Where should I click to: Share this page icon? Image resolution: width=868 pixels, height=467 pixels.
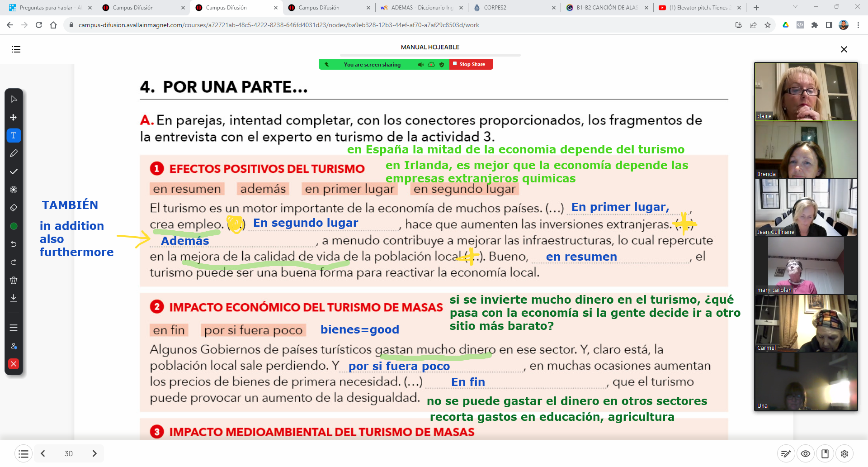click(753, 25)
